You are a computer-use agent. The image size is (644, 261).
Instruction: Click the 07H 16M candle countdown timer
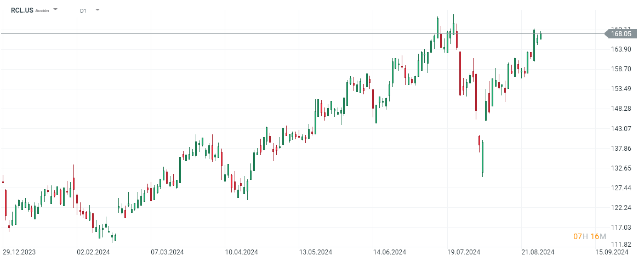(589, 236)
